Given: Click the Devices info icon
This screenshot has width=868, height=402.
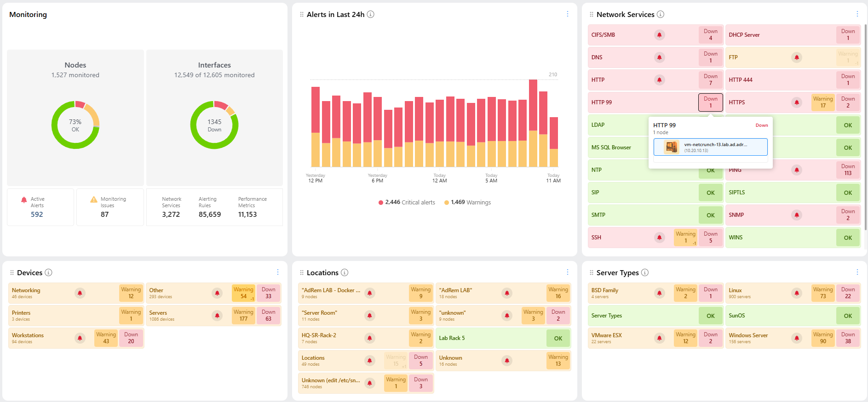Looking at the screenshot, I should tap(48, 272).
